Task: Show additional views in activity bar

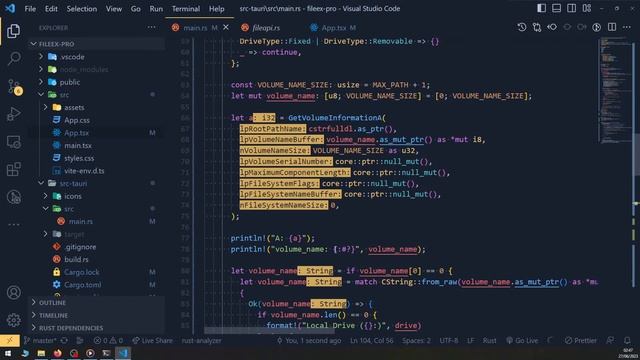Action: coord(13,224)
